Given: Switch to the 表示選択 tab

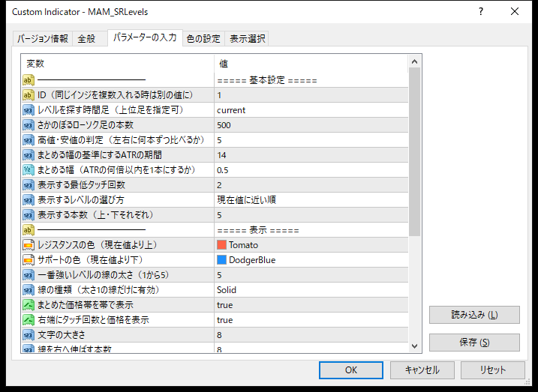Looking at the screenshot, I should pos(247,39).
